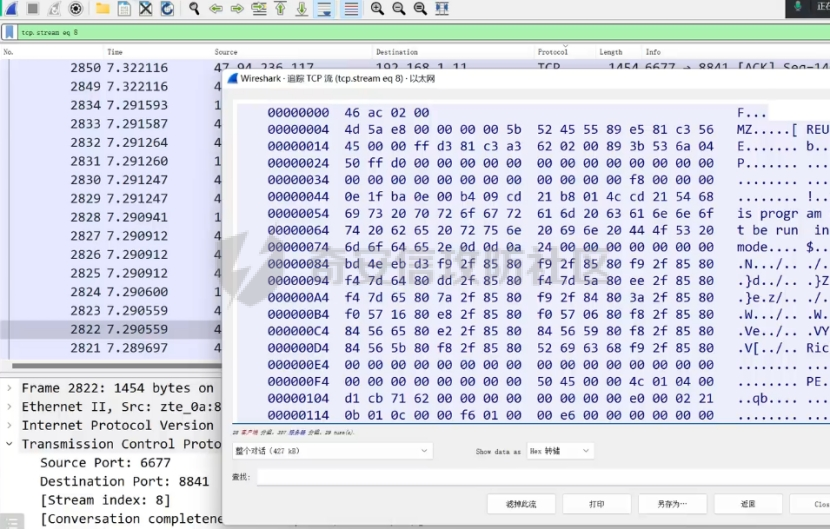
Task: Click the open capture file folder icon
Action: point(103,8)
